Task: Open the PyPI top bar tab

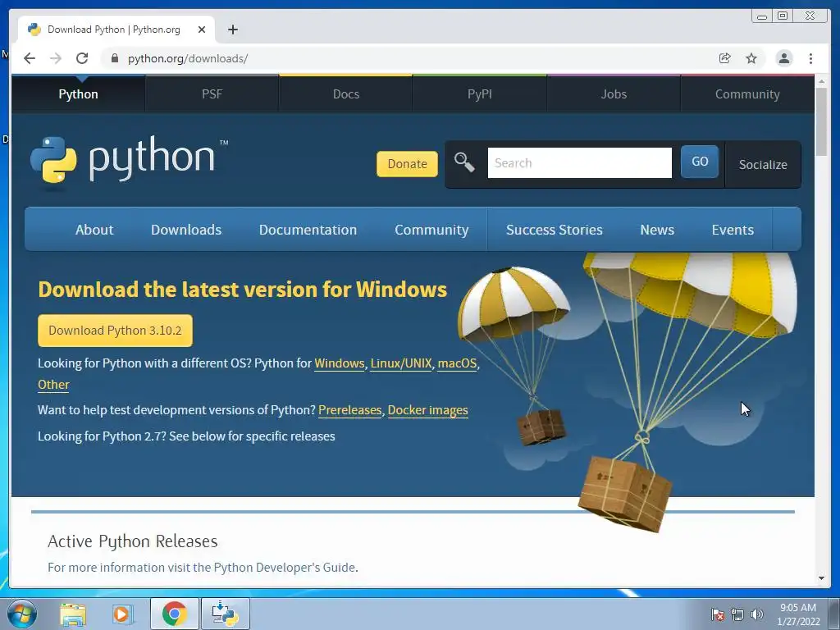Action: click(479, 94)
